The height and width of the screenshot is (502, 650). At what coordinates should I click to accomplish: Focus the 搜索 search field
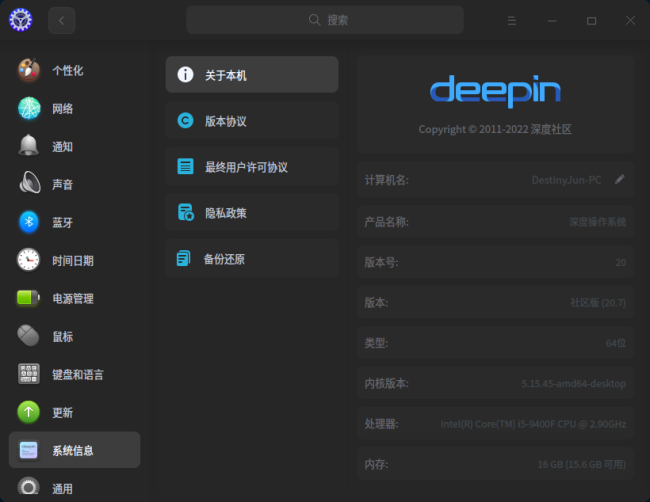tap(325, 19)
